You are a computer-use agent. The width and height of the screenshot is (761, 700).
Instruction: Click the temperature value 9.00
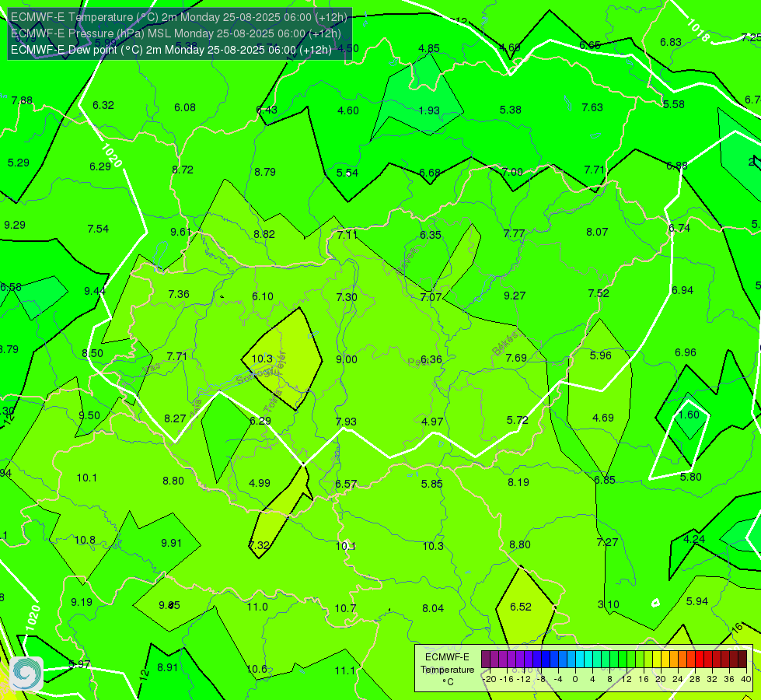347,359
